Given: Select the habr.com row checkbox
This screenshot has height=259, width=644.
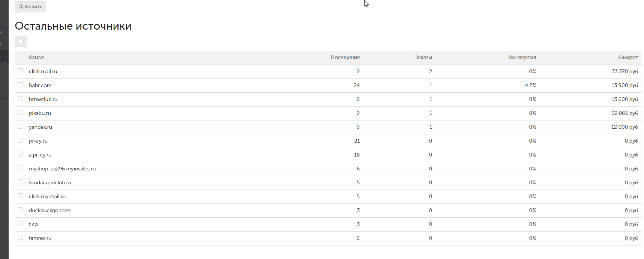Looking at the screenshot, I should (21, 85).
